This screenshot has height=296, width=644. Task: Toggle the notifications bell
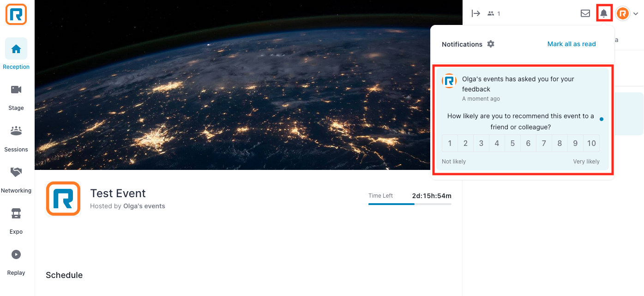[x=604, y=13]
